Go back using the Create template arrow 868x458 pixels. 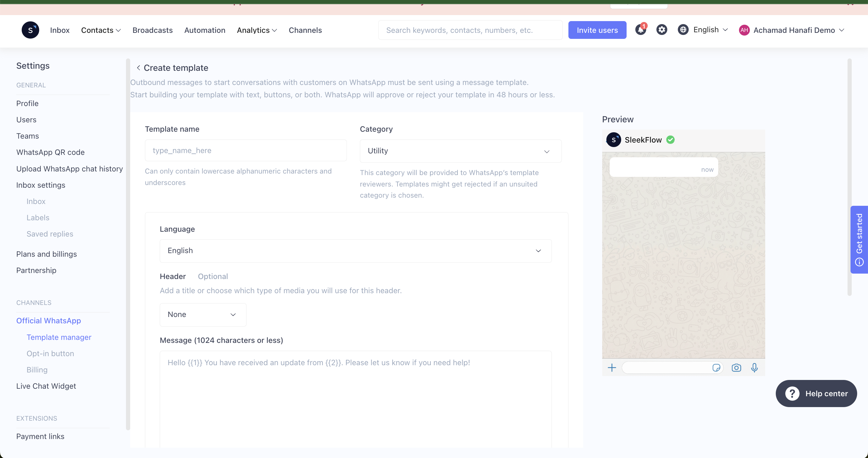pos(138,68)
